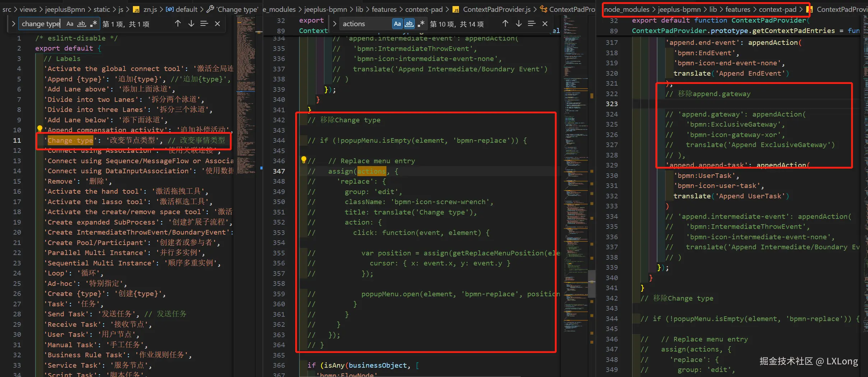Click find-in-selection icon in 'actions' find bar
The image size is (868, 377).
532,24
